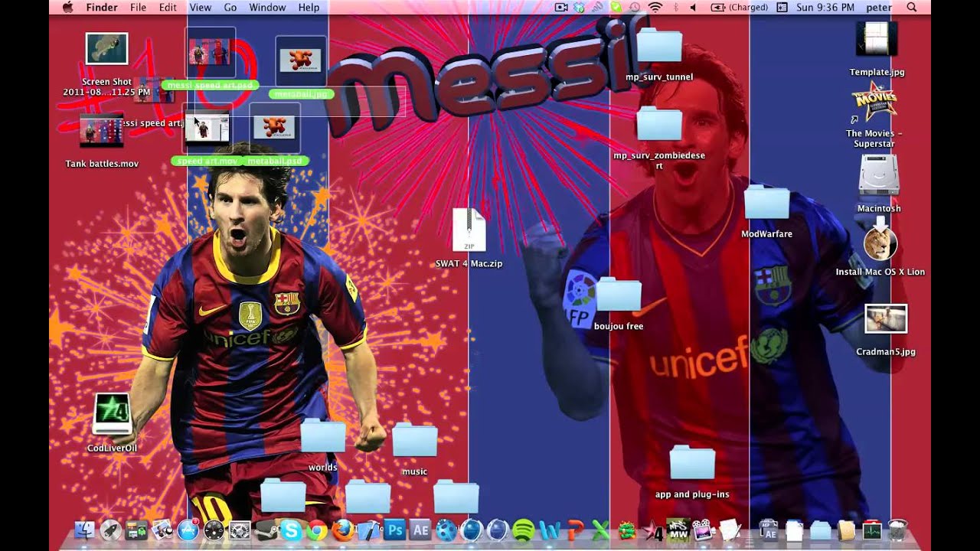Open the Trash in the Dock
This screenshot has height=551, width=980.
tap(897, 530)
